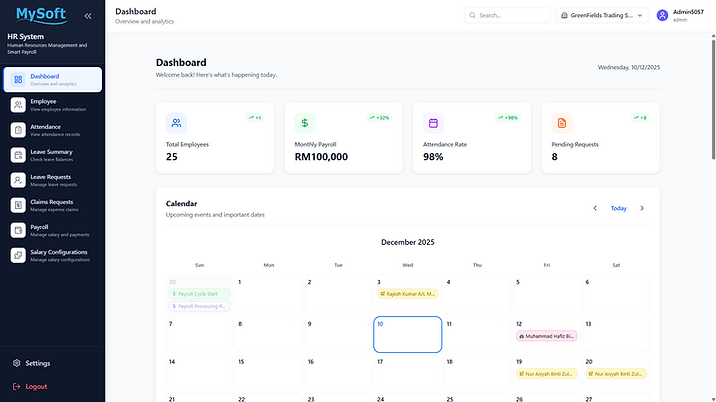Click the Monthly Payroll dollar icon

click(x=305, y=123)
